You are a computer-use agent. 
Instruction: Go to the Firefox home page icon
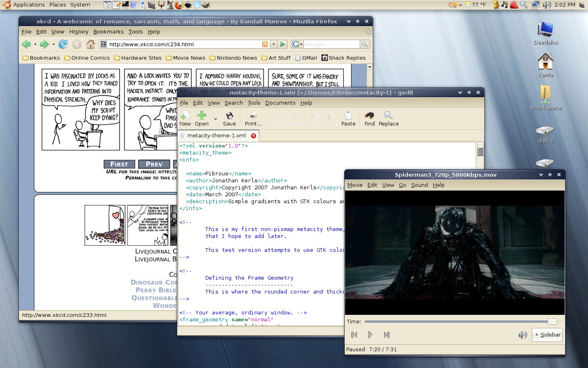(x=91, y=44)
